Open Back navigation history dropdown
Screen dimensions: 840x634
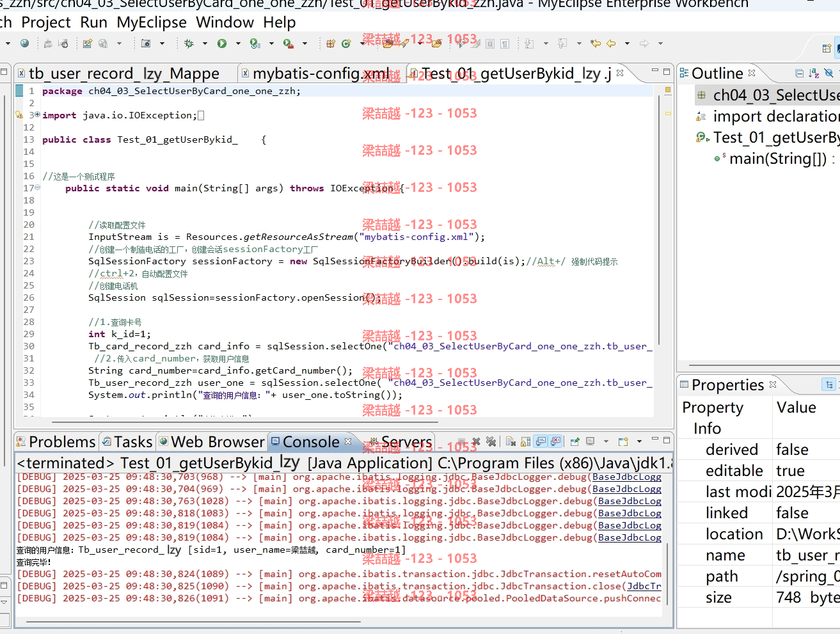pos(627,44)
